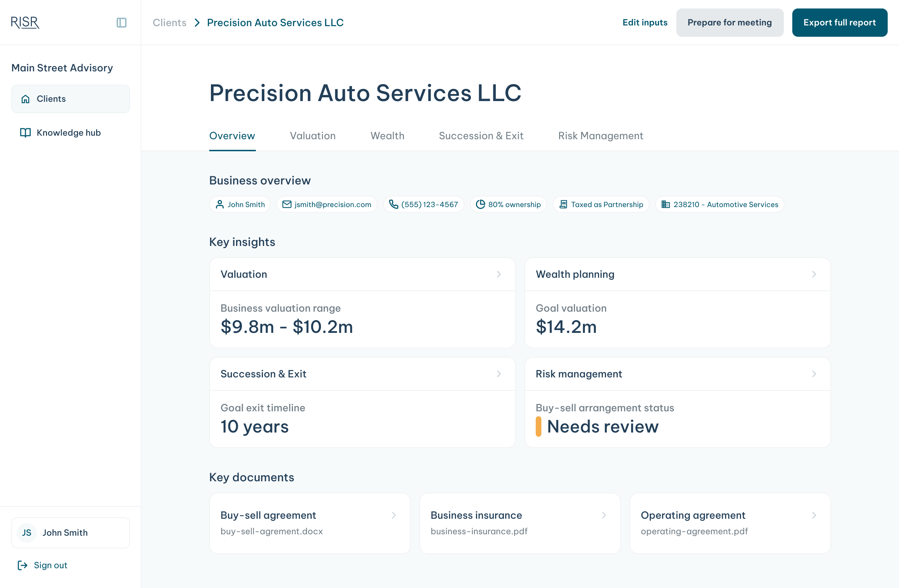Expand the Wealth planning card chevron
The width and height of the screenshot is (899, 588).
[x=814, y=274]
